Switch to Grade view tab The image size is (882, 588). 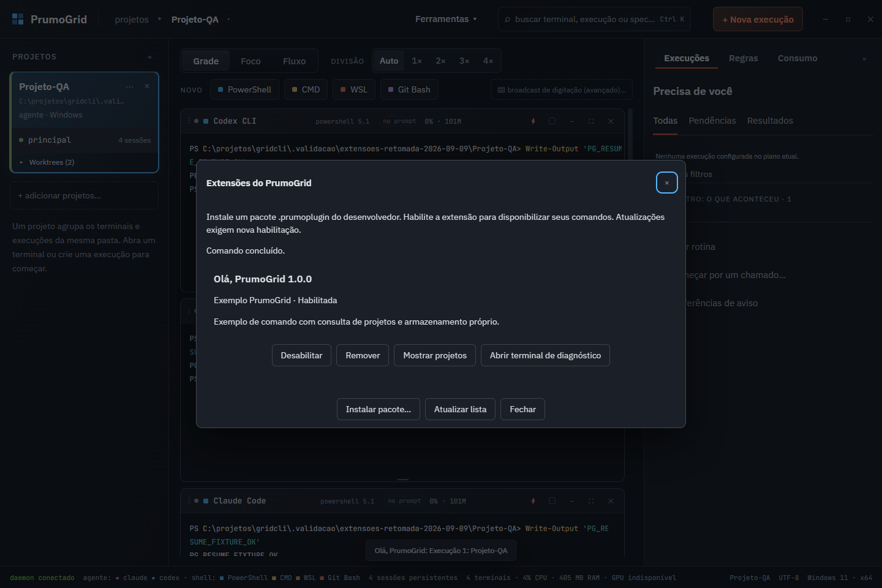[206, 61]
